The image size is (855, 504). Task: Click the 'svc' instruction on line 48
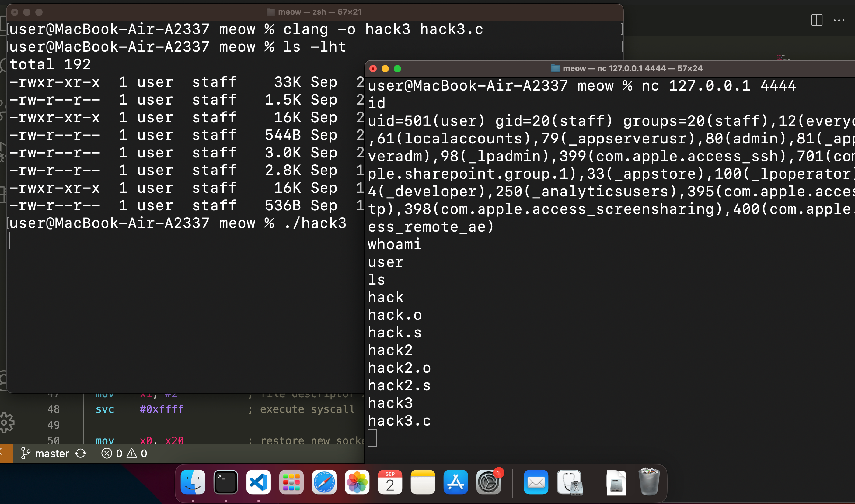click(105, 409)
